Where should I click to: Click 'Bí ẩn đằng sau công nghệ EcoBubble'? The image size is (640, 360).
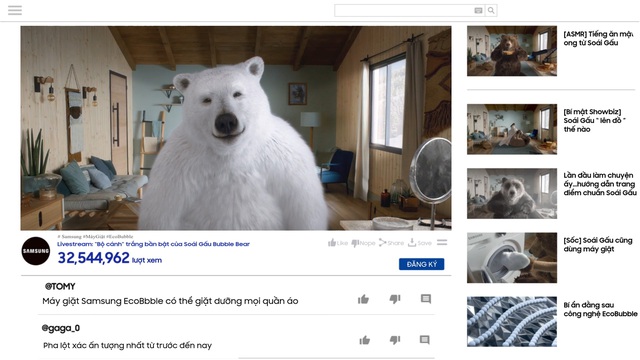pyautogui.click(x=600, y=309)
